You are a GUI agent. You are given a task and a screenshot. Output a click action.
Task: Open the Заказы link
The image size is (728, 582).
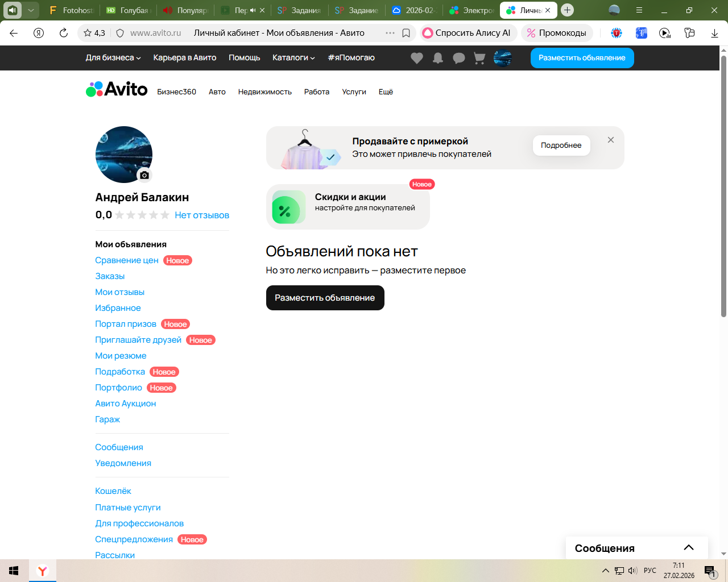[110, 276]
